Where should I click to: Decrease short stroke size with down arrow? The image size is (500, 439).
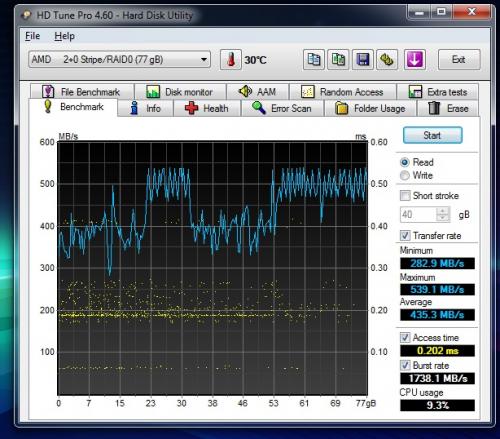pos(443,218)
